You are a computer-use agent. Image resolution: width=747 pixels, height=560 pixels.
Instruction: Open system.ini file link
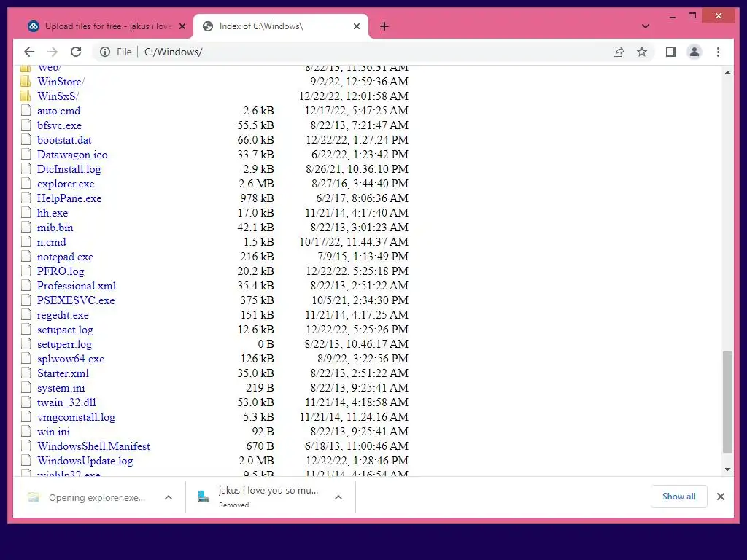coord(61,388)
